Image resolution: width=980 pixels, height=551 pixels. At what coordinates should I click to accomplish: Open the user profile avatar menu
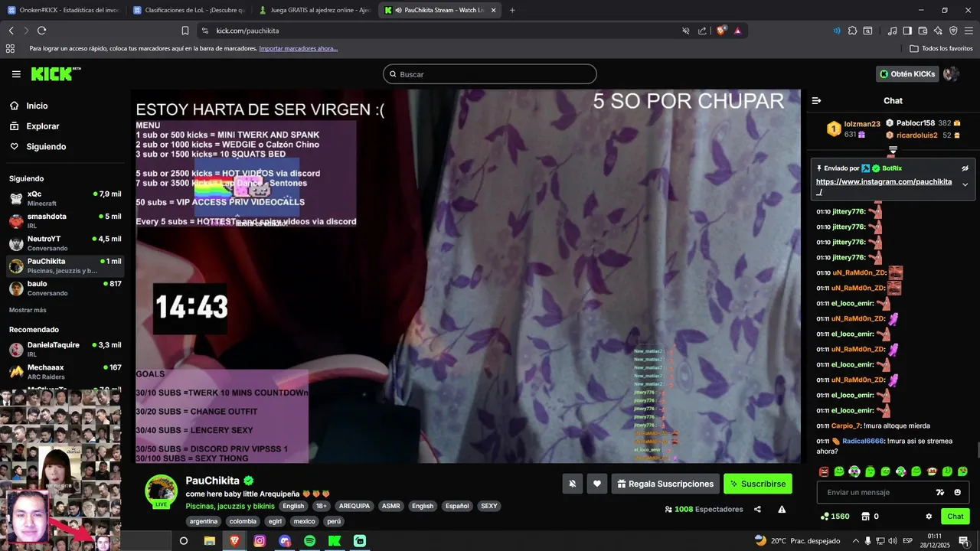952,74
